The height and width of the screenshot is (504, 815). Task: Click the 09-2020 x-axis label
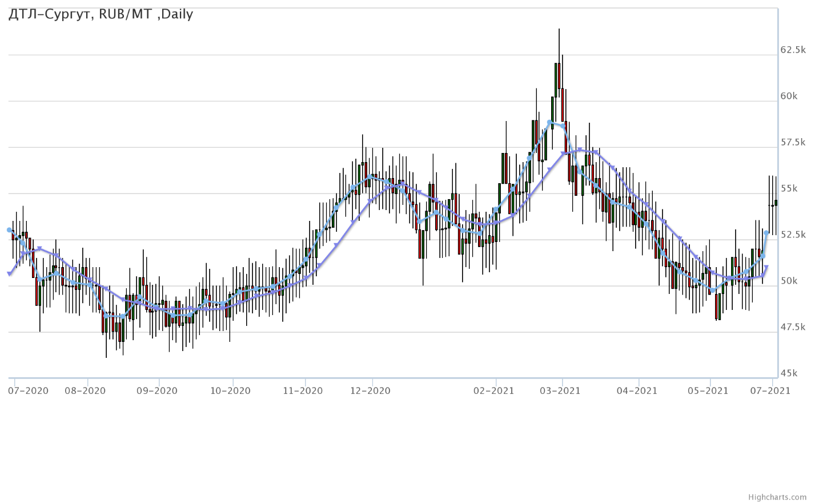157,391
